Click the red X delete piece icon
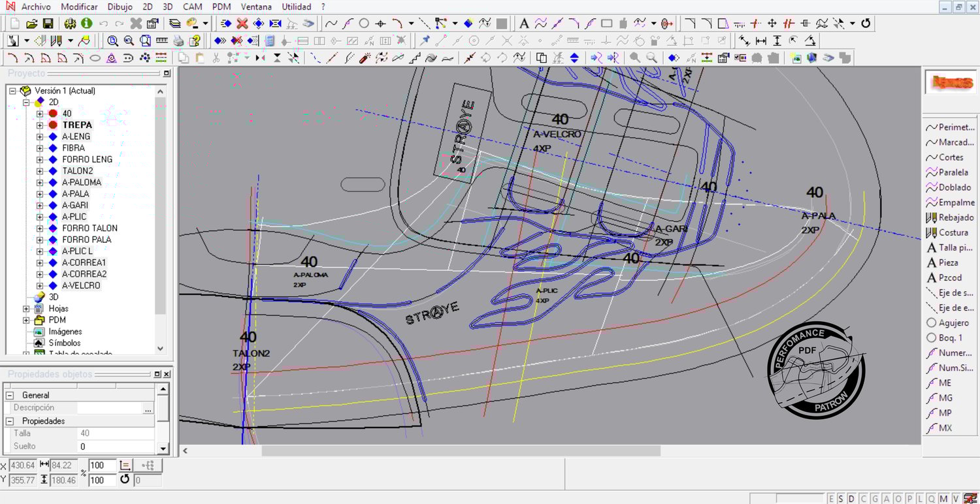The width and height of the screenshot is (980, 504). pyautogui.click(x=242, y=24)
